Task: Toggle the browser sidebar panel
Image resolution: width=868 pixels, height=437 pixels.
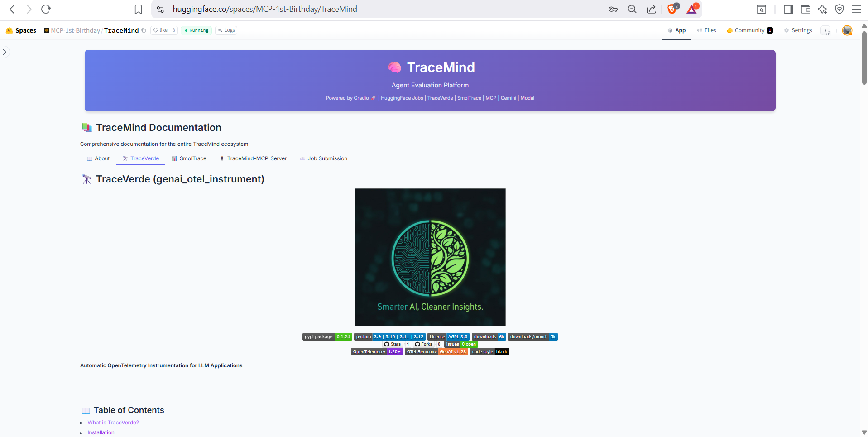Action: click(788, 9)
